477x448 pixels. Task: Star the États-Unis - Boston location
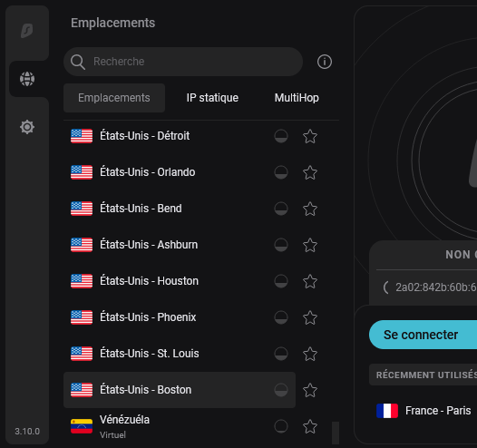click(x=310, y=390)
